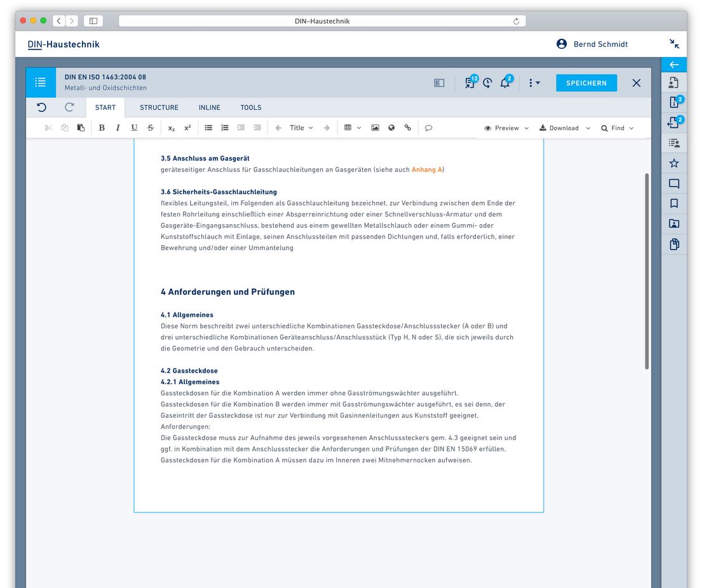The image size is (704, 588).
Task: Click the left arrow before Title
Action: pos(278,128)
